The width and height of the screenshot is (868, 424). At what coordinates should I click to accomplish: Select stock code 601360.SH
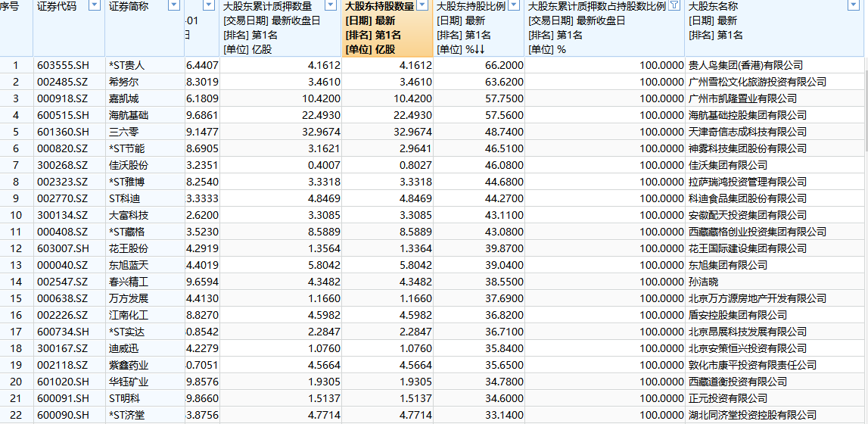click(x=63, y=132)
